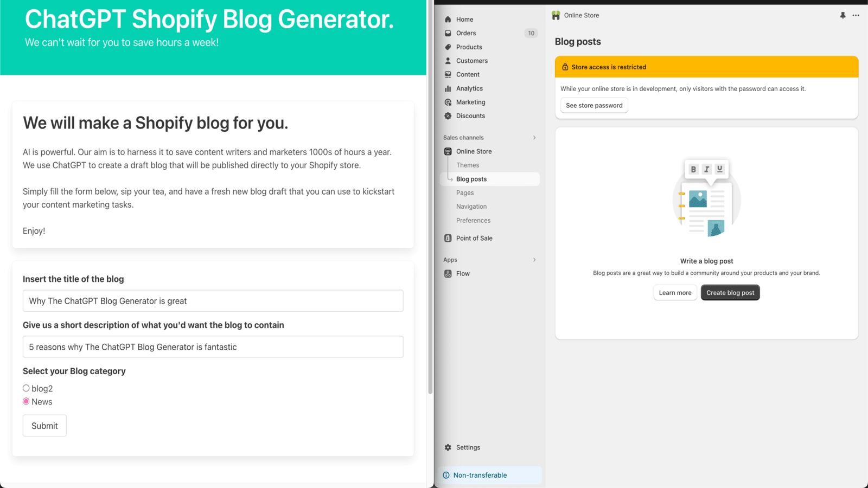The width and height of the screenshot is (868, 488).
Task: Click See store password button
Action: 594,105
